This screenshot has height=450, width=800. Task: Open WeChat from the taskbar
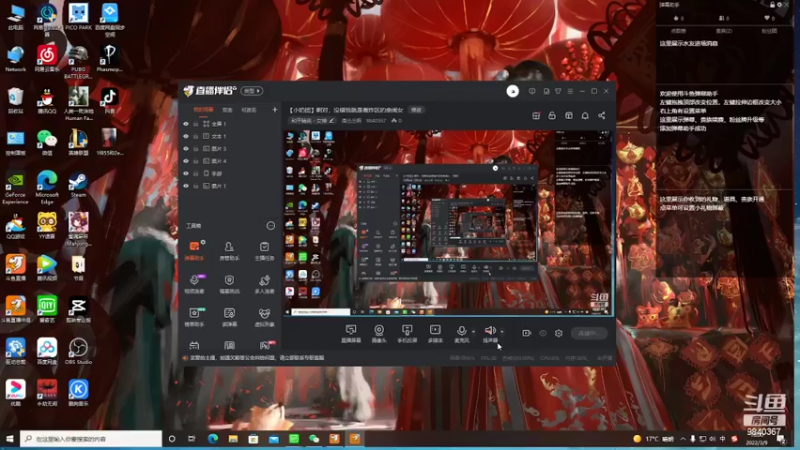click(314, 439)
